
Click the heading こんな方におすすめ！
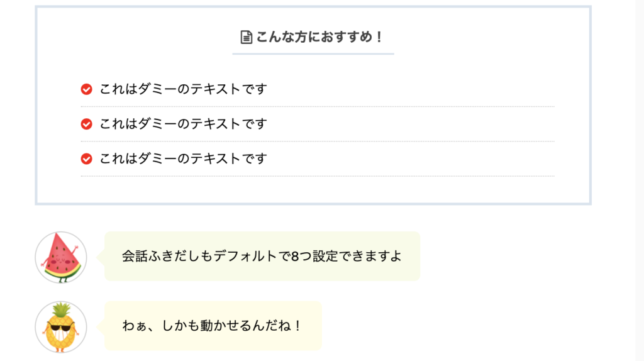coord(319,37)
